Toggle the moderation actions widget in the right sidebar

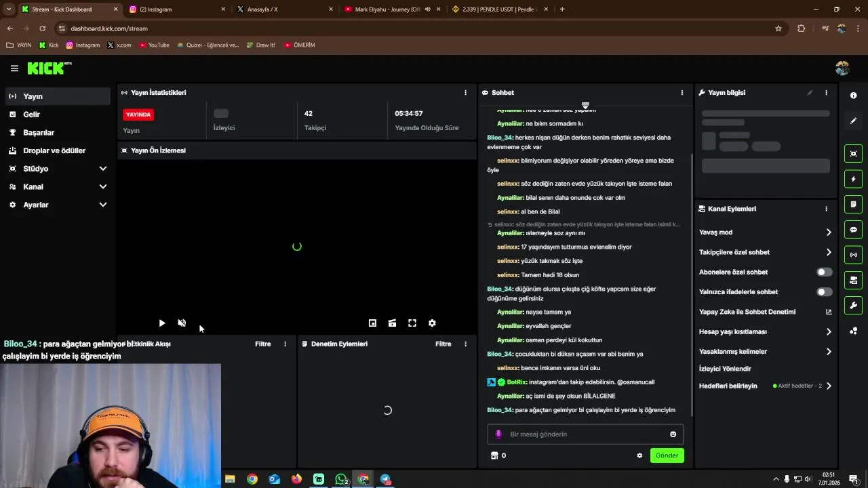pyautogui.click(x=853, y=280)
